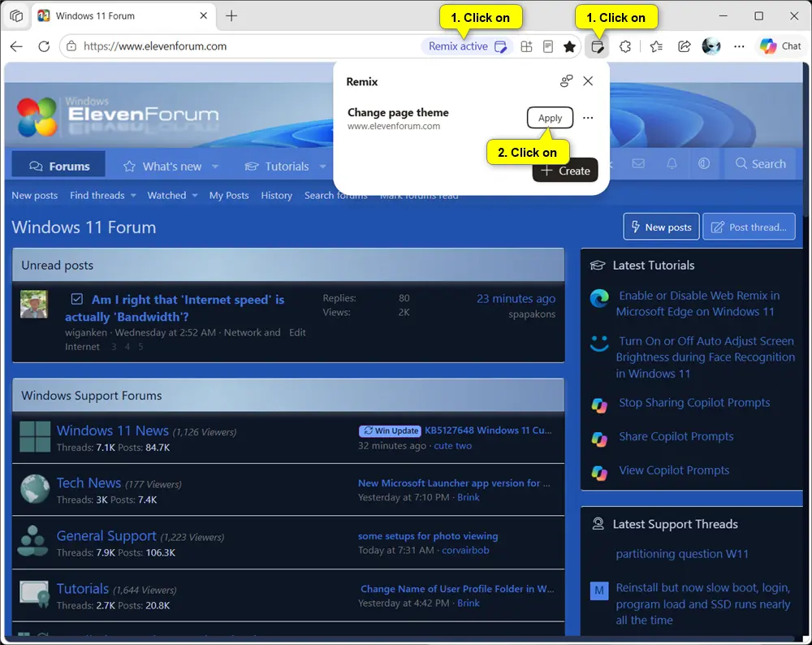Open Watched dropdown menu

coord(172,195)
